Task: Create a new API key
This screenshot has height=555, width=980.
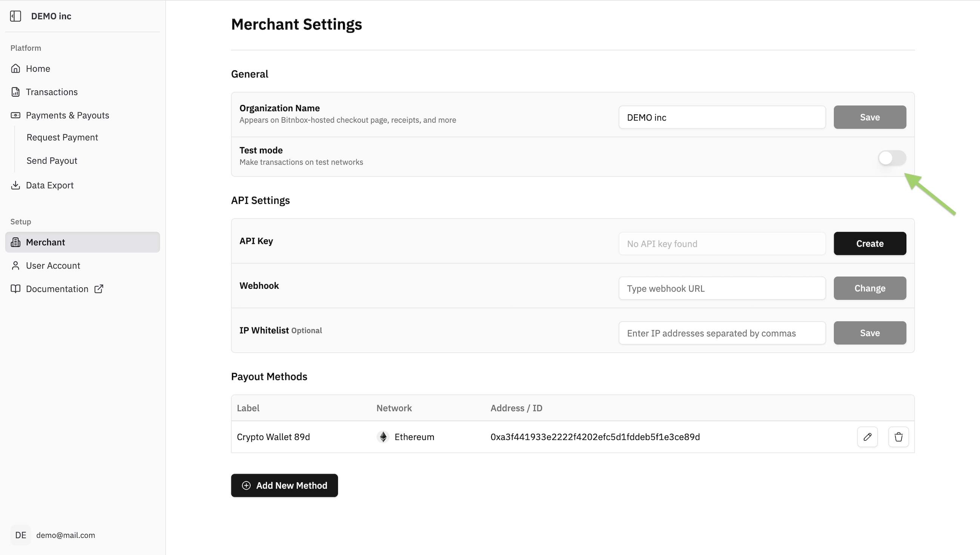Action: (x=869, y=244)
